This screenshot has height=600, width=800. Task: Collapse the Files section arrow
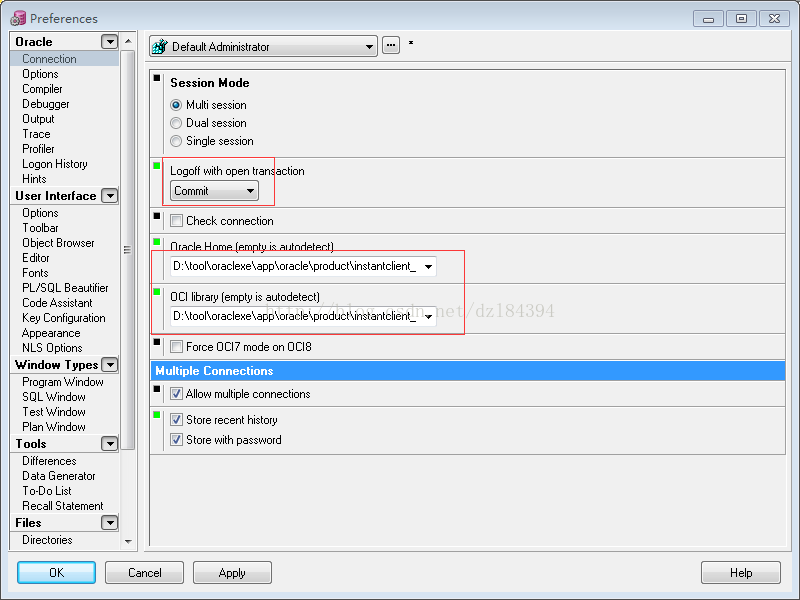coord(110,523)
